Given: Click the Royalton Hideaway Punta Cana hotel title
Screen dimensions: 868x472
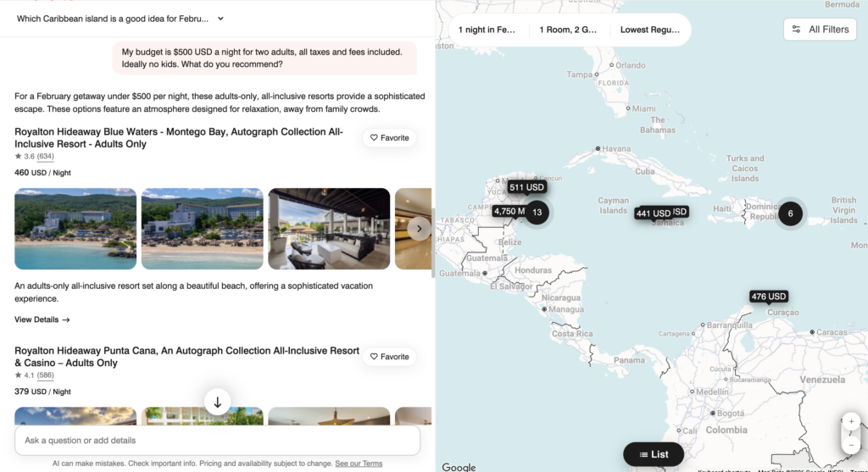Looking at the screenshot, I should [x=186, y=357].
